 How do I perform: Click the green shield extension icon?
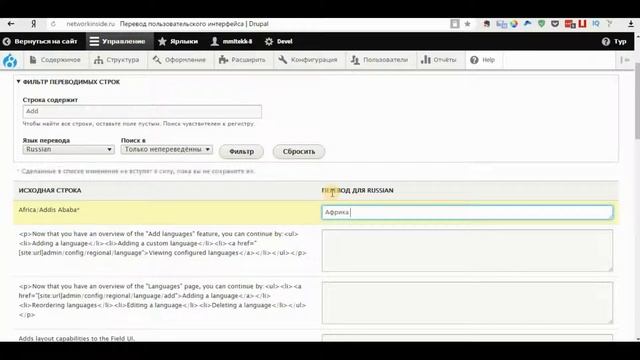541,24
